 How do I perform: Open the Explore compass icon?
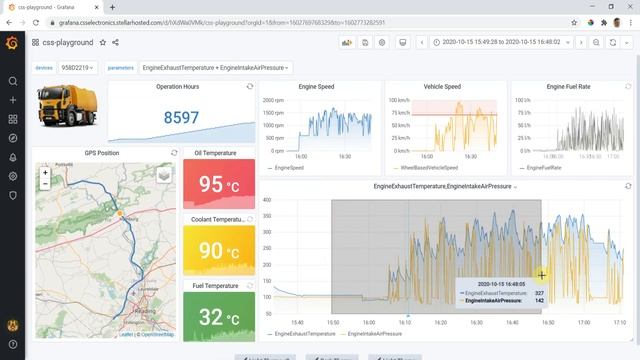13,138
